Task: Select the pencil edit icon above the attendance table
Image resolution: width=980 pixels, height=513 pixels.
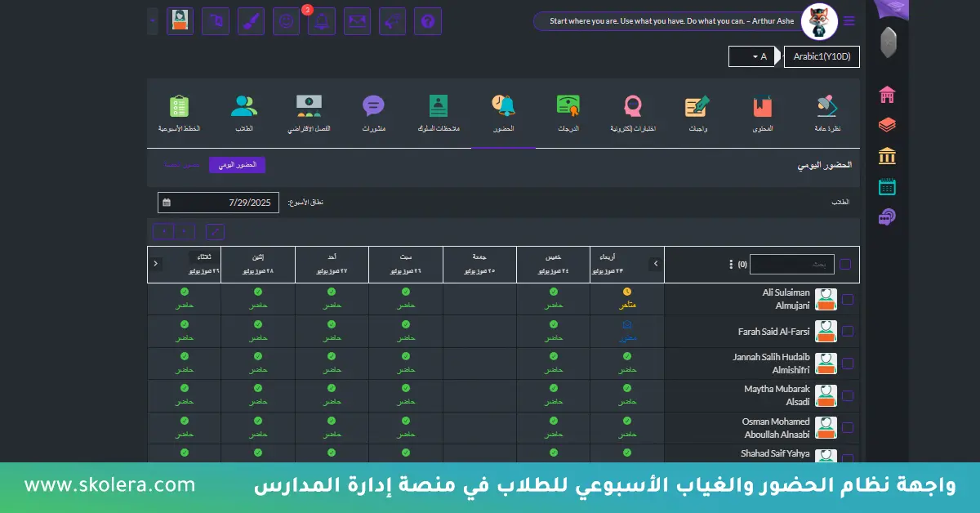Action: tap(215, 233)
